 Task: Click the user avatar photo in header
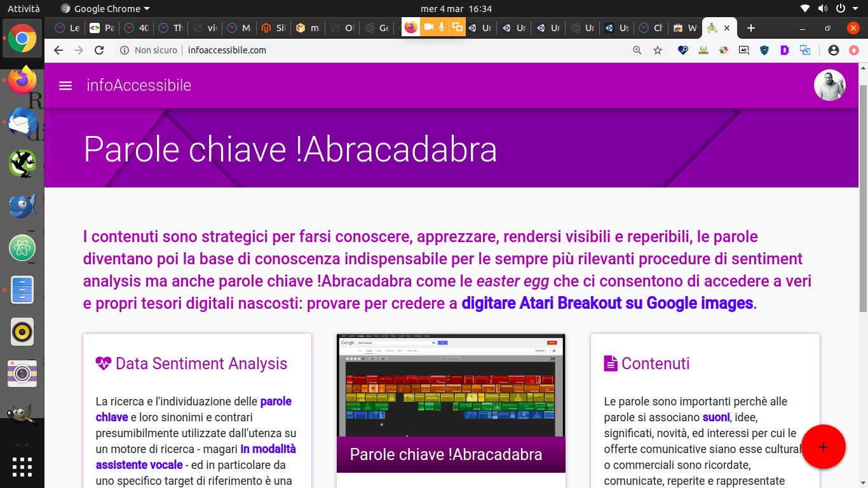coord(829,86)
